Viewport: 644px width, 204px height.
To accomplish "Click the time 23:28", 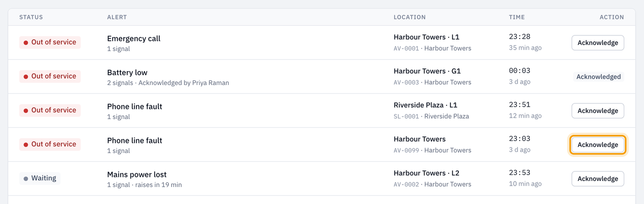I will 519,37.
